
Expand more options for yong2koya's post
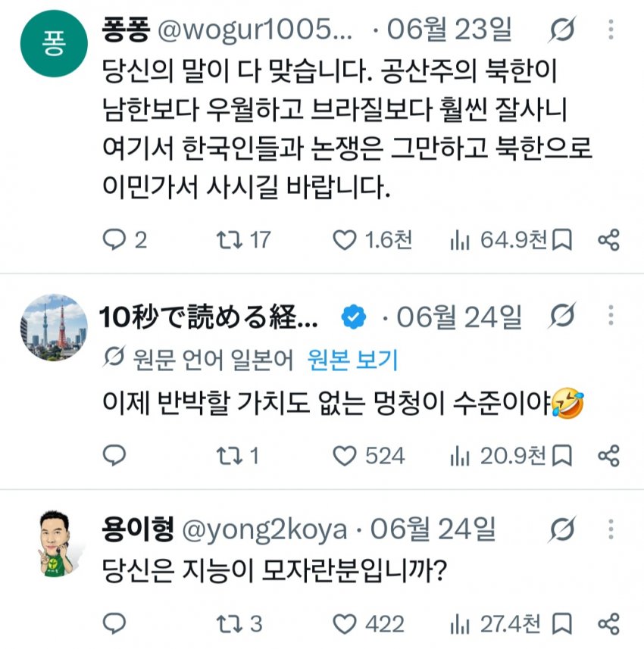pos(611,529)
